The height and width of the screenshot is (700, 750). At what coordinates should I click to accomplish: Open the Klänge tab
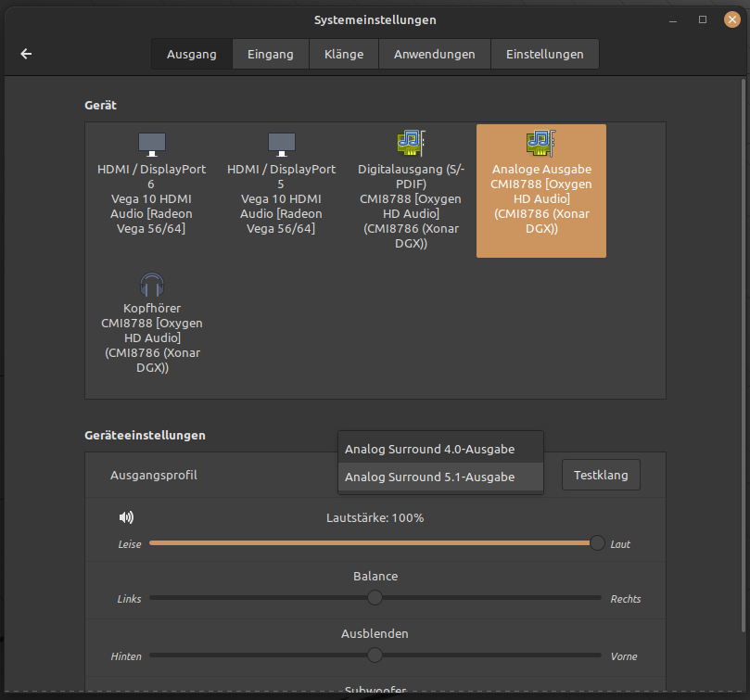(x=344, y=54)
